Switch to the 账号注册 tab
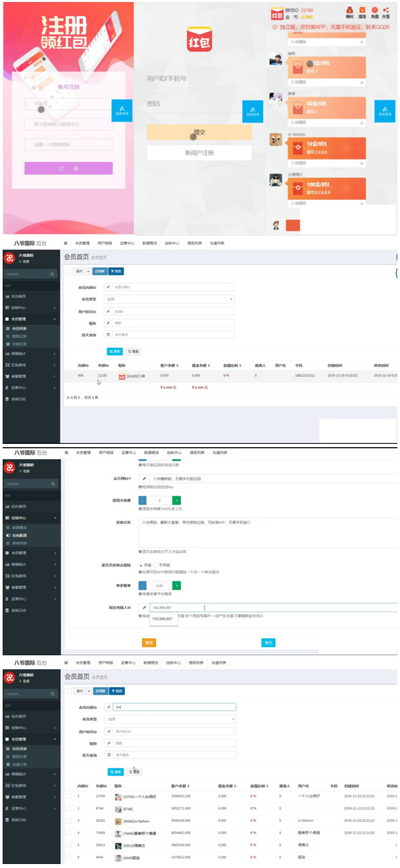 pyautogui.click(x=68, y=86)
